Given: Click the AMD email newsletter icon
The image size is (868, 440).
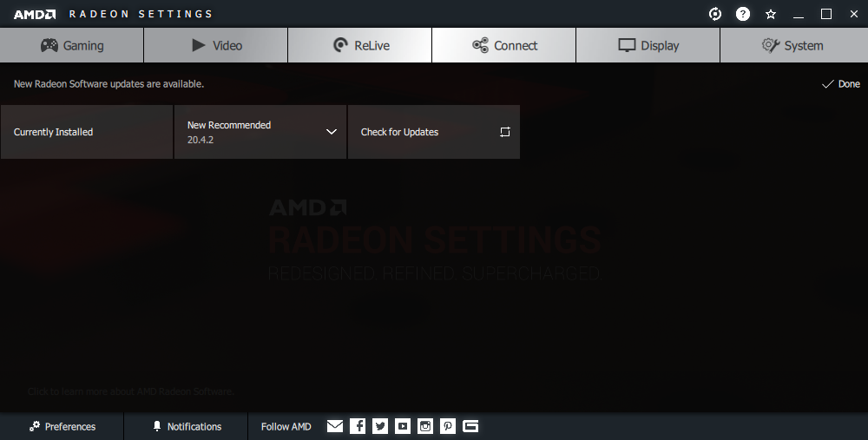Looking at the screenshot, I should 335,426.
